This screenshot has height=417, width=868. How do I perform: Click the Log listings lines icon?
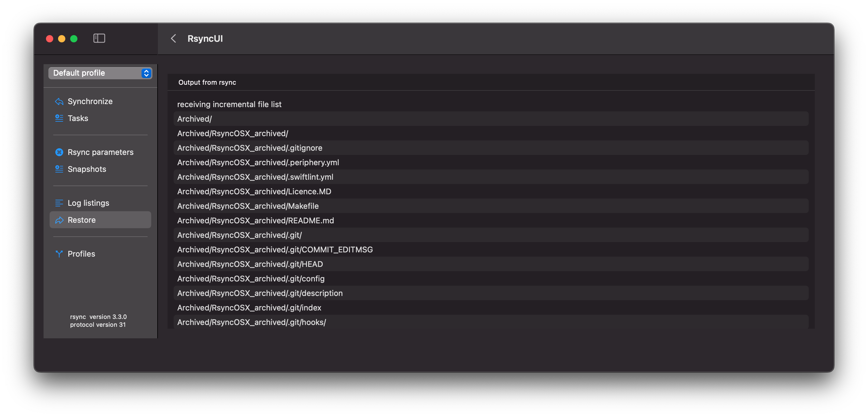(x=59, y=203)
